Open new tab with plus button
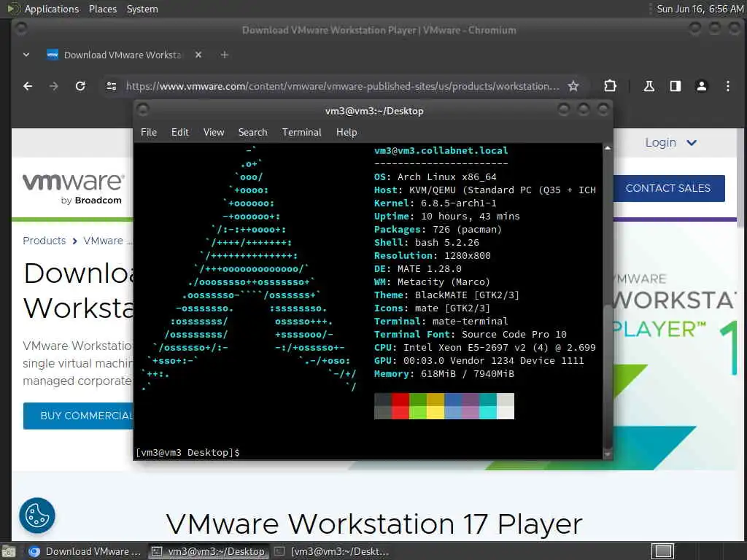747x560 pixels. click(x=225, y=55)
